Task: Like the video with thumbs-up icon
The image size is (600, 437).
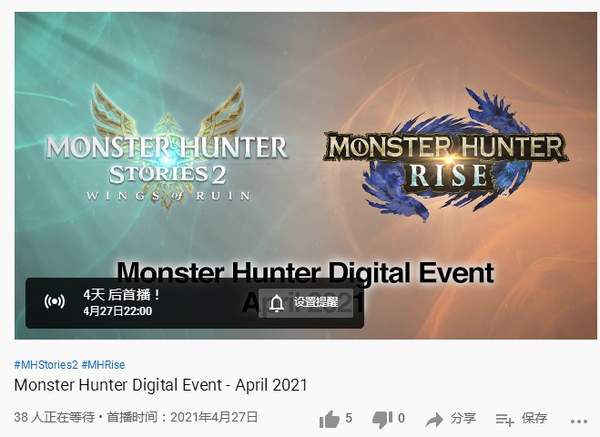Action: (x=329, y=419)
